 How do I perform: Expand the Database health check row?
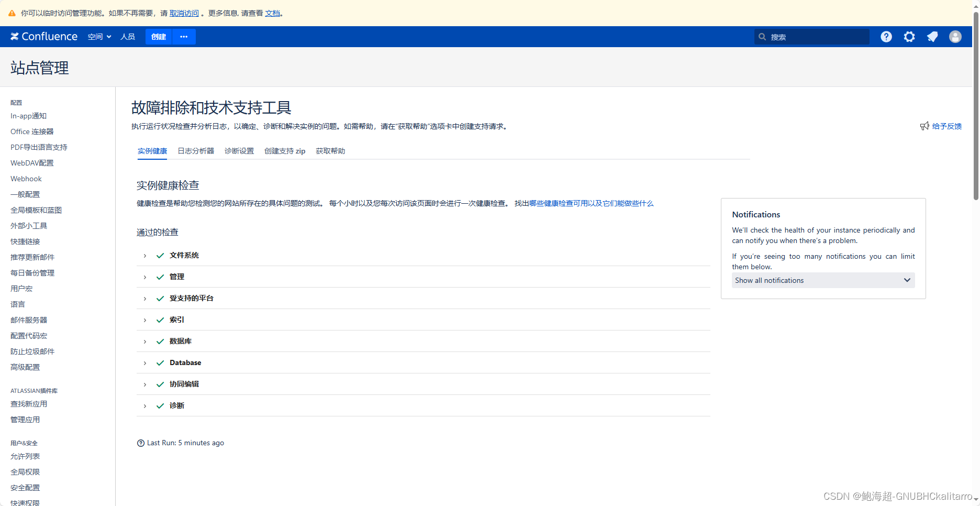[145, 363]
